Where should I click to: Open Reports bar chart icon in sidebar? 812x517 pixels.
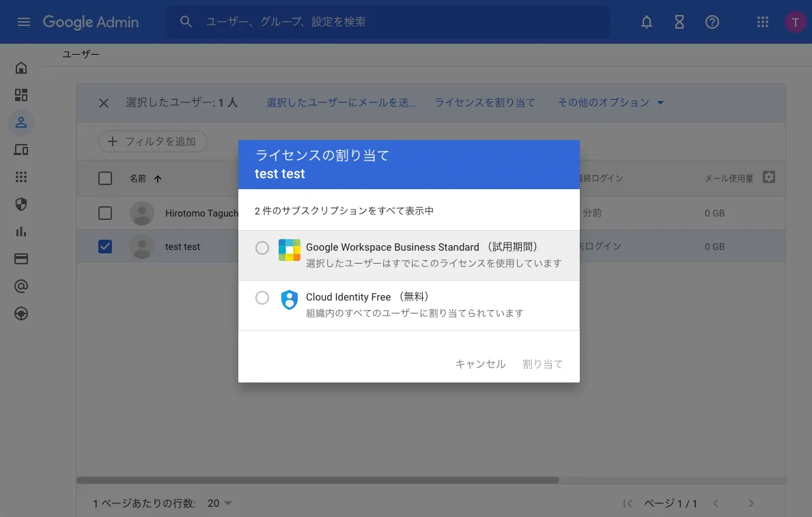tap(21, 232)
